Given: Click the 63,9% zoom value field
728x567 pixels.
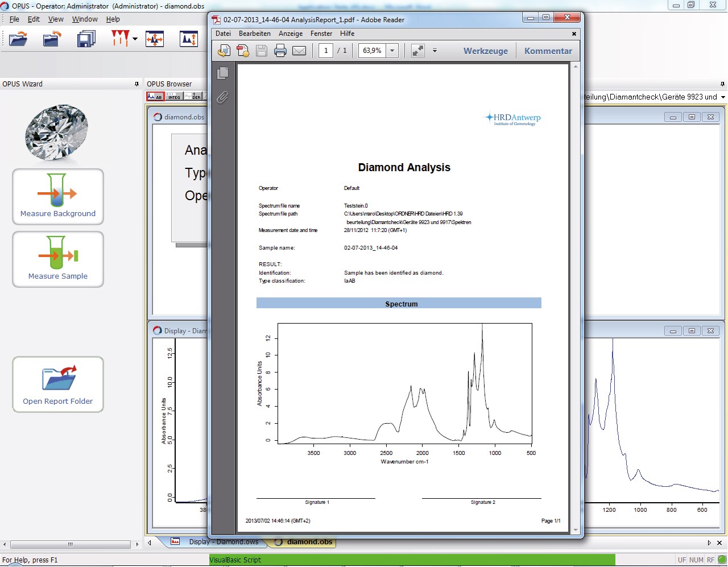Looking at the screenshot, I should pyautogui.click(x=373, y=51).
